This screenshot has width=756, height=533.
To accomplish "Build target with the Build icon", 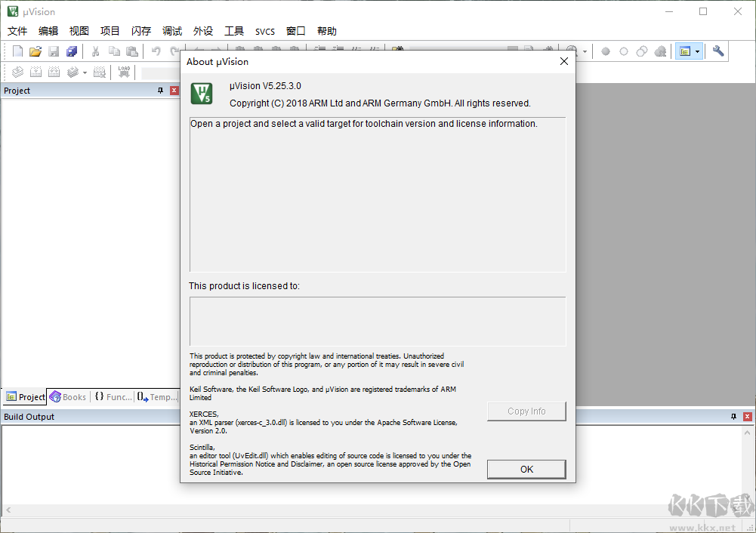I will click(35, 72).
